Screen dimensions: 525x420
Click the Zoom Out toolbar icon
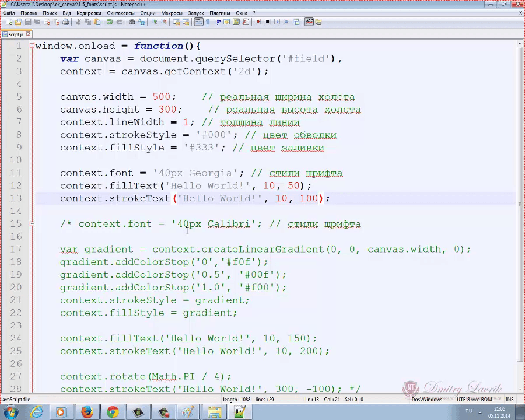(164, 22)
